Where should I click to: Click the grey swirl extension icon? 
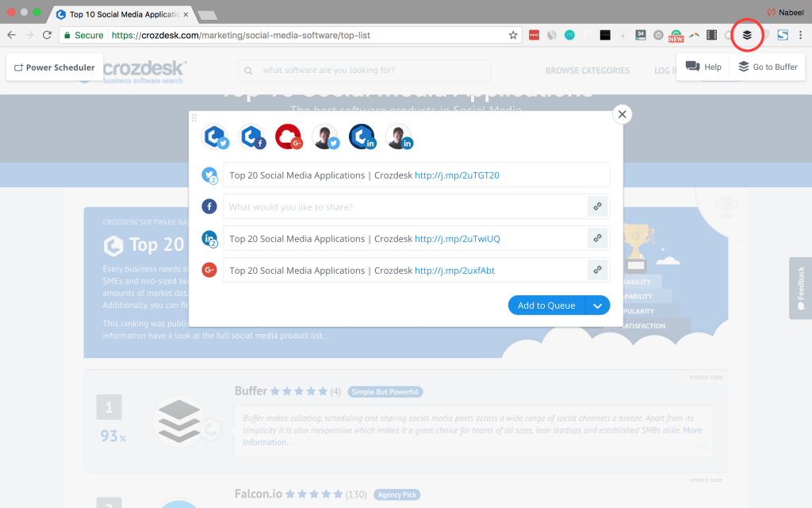(x=552, y=35)
